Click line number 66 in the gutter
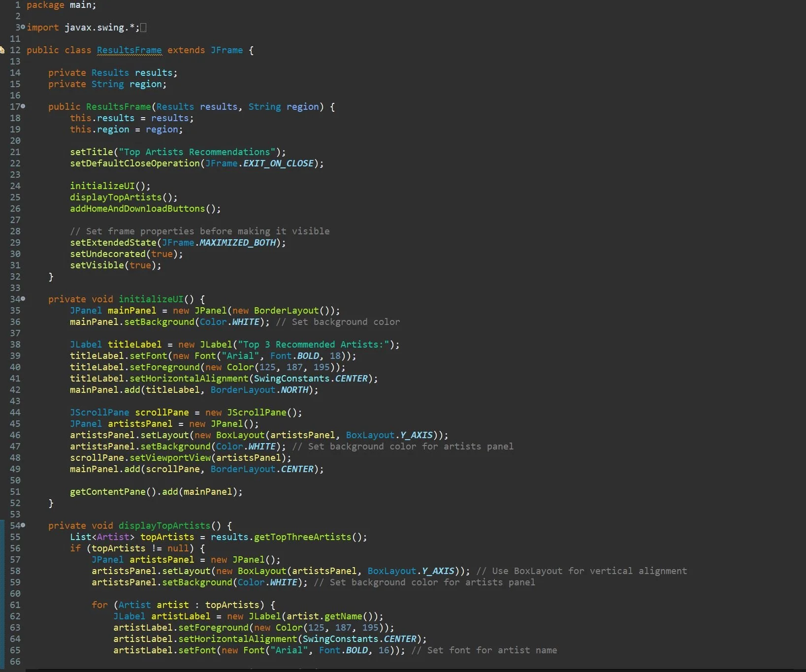 point(15,662)
